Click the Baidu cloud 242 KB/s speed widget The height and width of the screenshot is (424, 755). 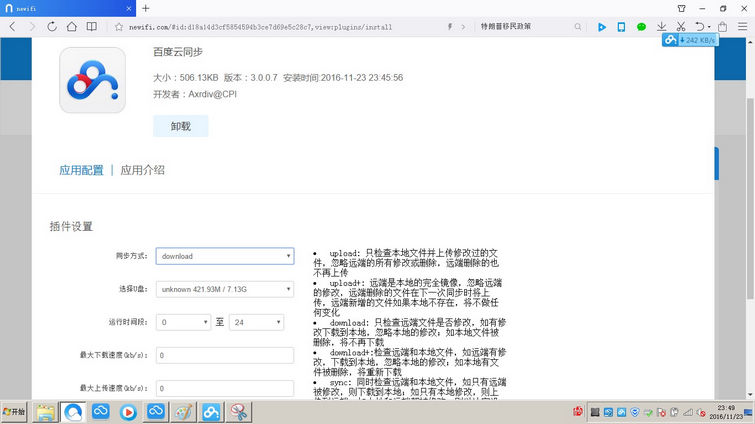pos(690,40)
